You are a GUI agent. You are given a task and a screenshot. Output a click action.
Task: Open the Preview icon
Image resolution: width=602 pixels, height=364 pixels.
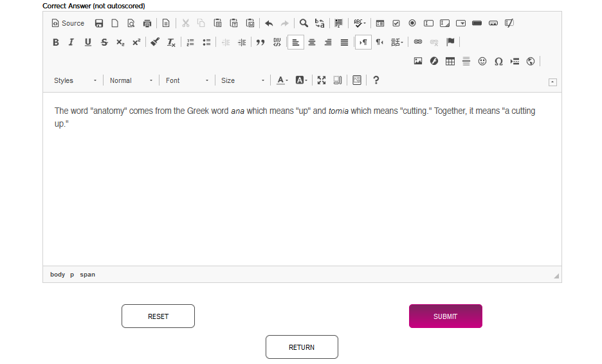click(x=131, y=23)
